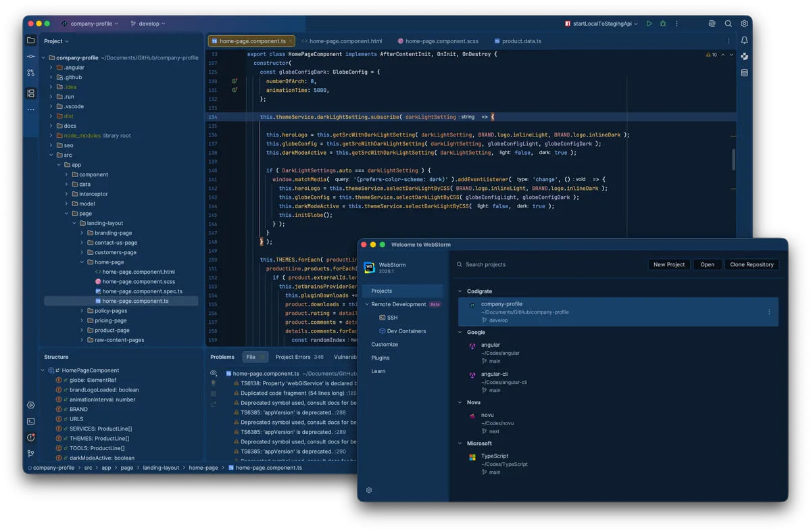The height and width of the screenshot is (532, 811).
Task: Collapse the HomePageComponent structure node
Action: [43, 370]
